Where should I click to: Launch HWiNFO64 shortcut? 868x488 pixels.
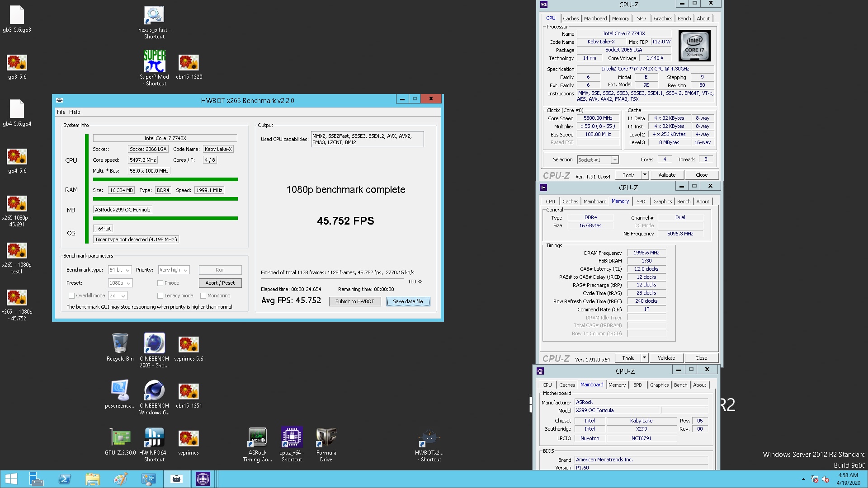pos(154,444)
